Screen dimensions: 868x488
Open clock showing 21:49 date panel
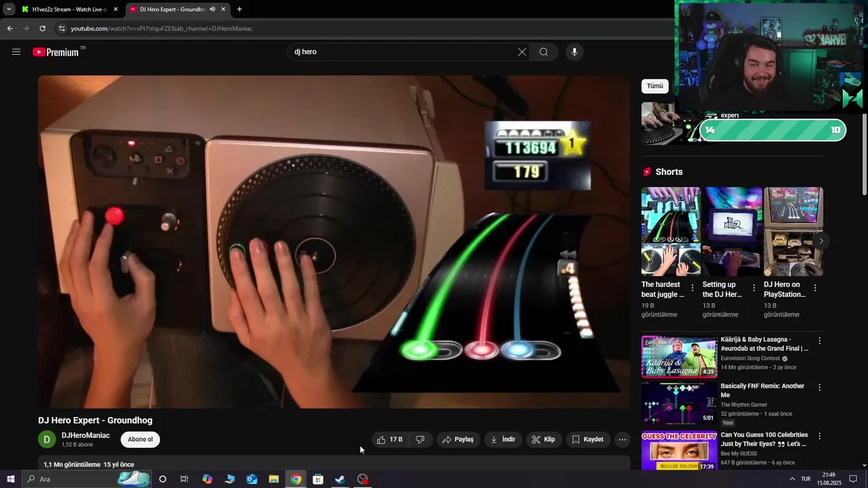pyautogui.click(x=829, y=479)
